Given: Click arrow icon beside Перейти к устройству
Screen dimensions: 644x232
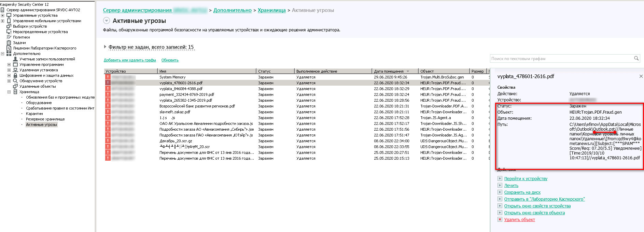Looking at the screenshot, I should pyautogui.click(x=500, y=178).
